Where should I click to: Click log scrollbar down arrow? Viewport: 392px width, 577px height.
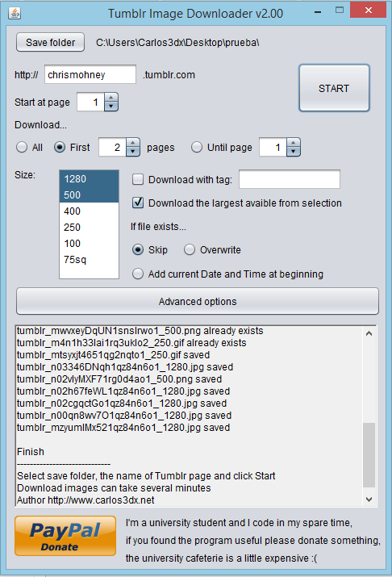369,500
